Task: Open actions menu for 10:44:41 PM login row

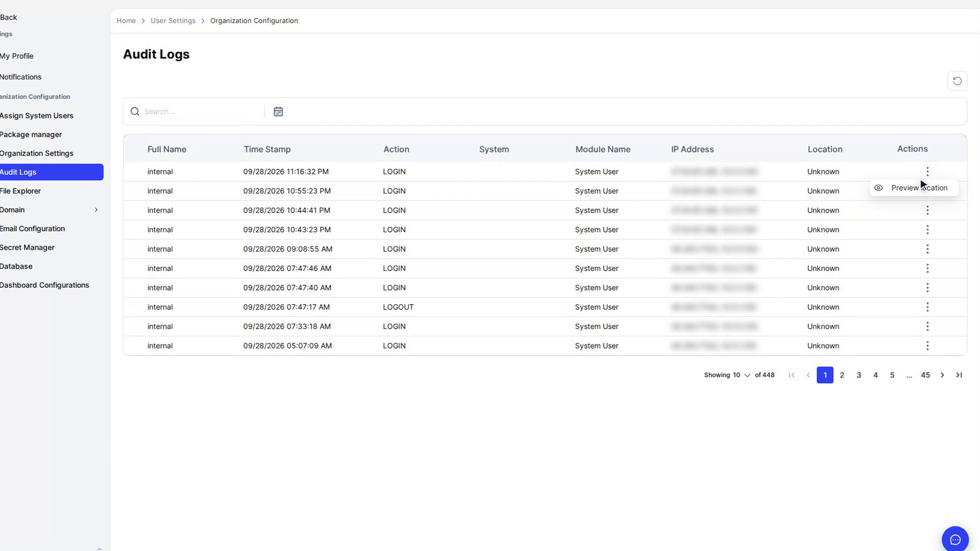Action: pyautogui.click(x=927, y=210)
